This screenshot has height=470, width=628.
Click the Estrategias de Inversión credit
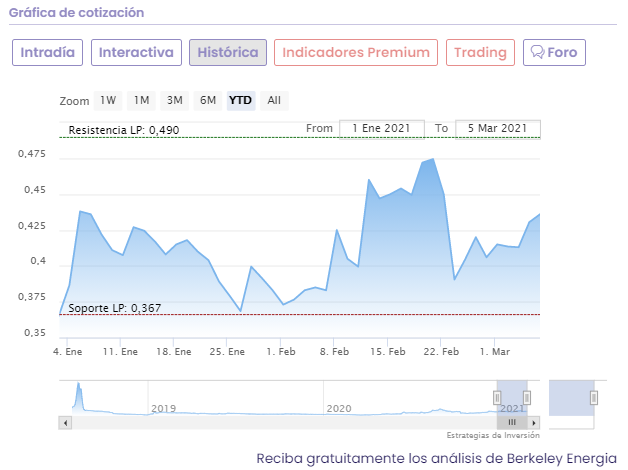pos(493,435)
